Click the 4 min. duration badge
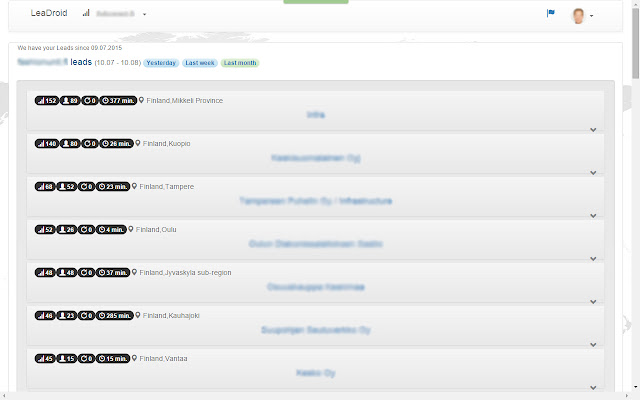Viewport: 640px width, 400px height. tap(111, 229)
